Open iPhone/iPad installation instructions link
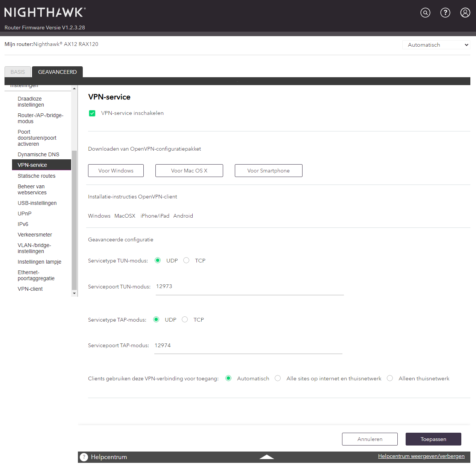476x473 pixels. (155, 216)
